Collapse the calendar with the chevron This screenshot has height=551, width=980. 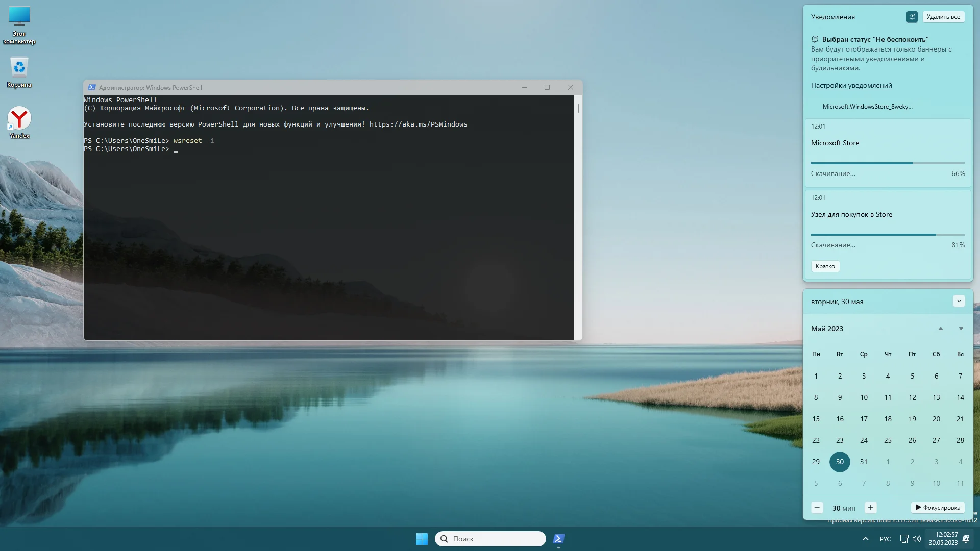click(x=959, y=301)
